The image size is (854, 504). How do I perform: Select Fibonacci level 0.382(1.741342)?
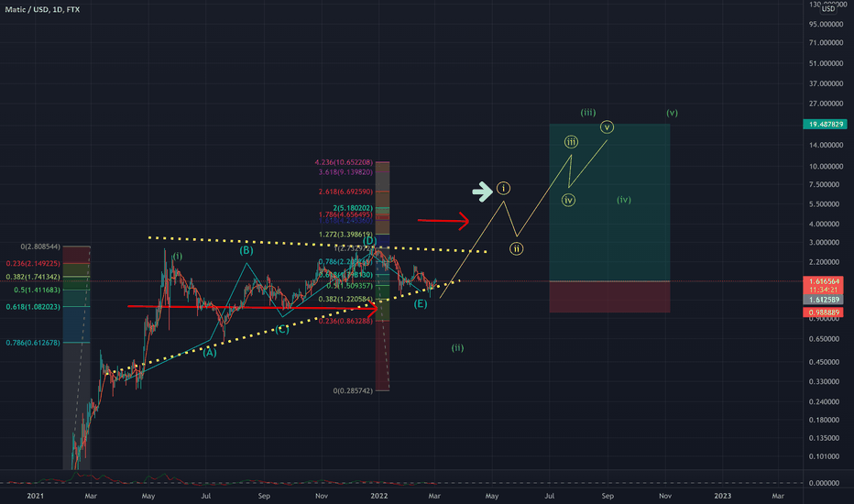tap(33, 277)
